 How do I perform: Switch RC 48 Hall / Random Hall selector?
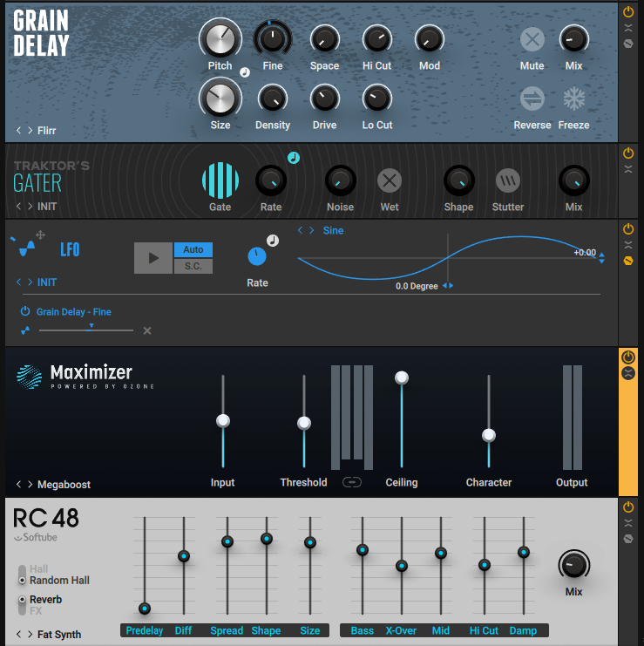pos(23,575)
